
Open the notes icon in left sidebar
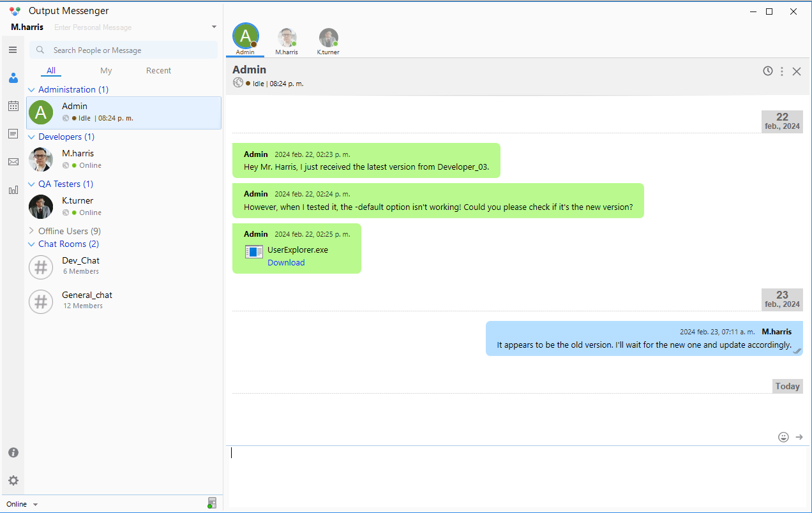[13, 133]
